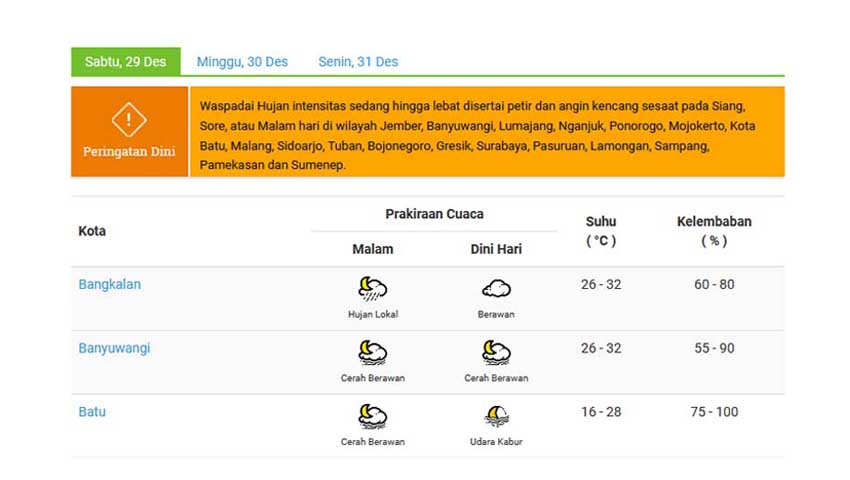Click Bangkalan Malam Hujan Lokal weather icon

click(373, 289)
